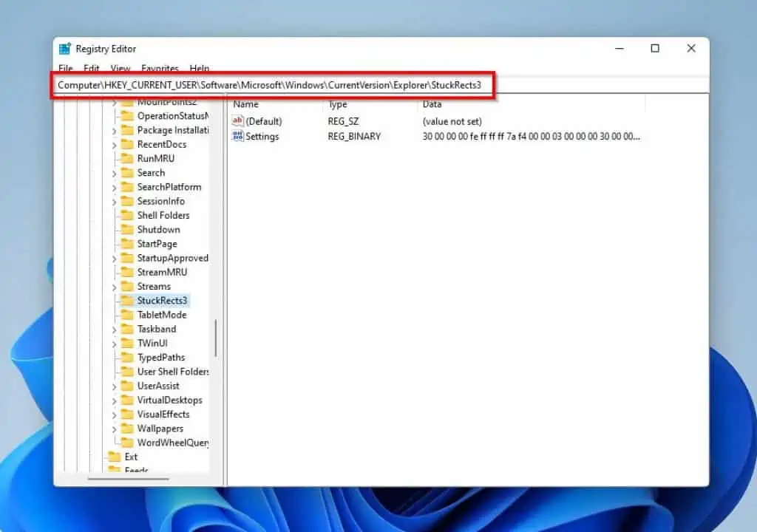Click the '(value not set)' data cell
The width and height of the screenshot is (757, 532).
tap(452, 122)
